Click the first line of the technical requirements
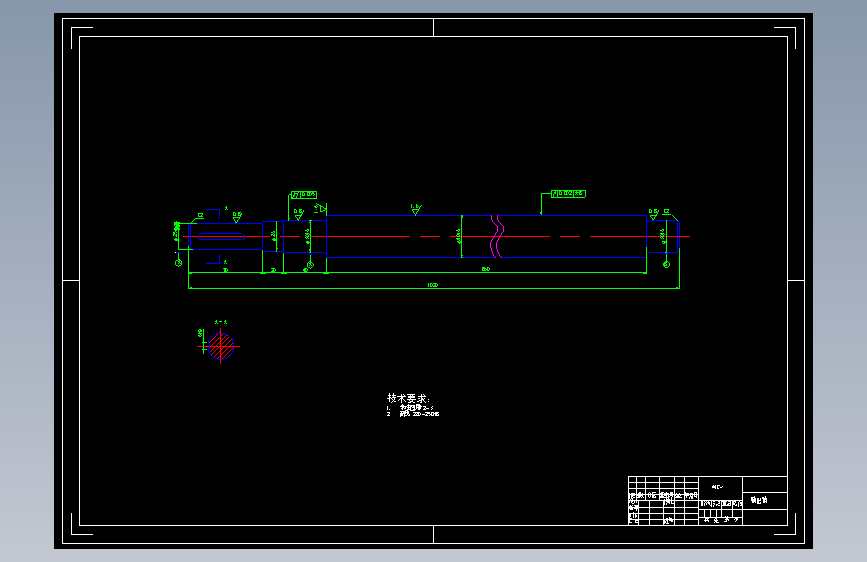 [410, 408]
